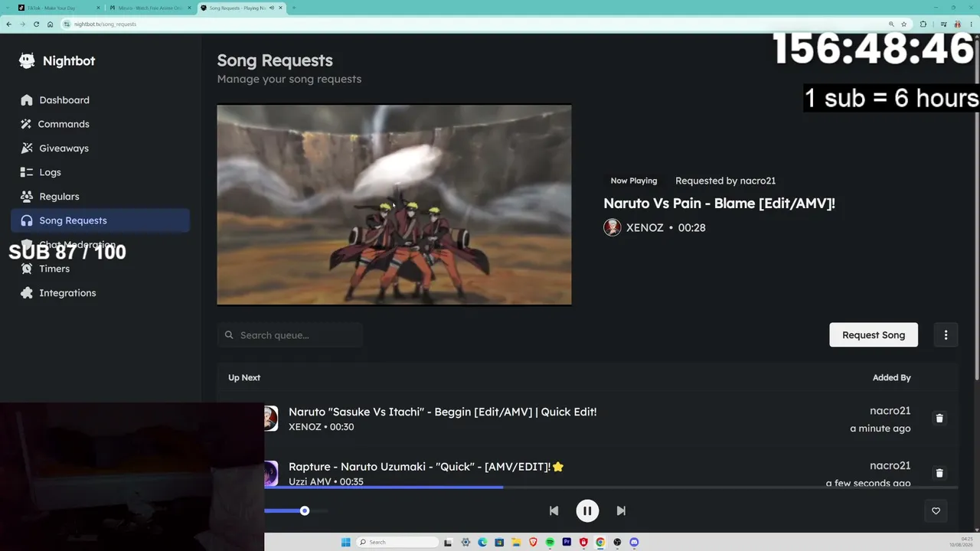Open Brave browser from the taskbar
Viewport: 980px width, 551px height.
(533, 542)
